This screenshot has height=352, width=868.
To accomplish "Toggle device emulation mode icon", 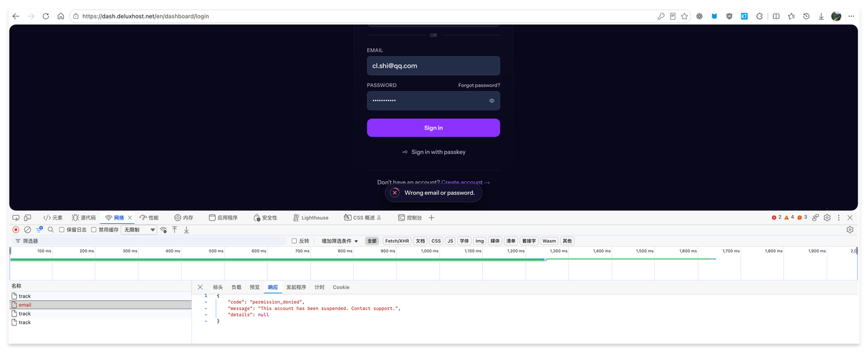I will [28, 218].
